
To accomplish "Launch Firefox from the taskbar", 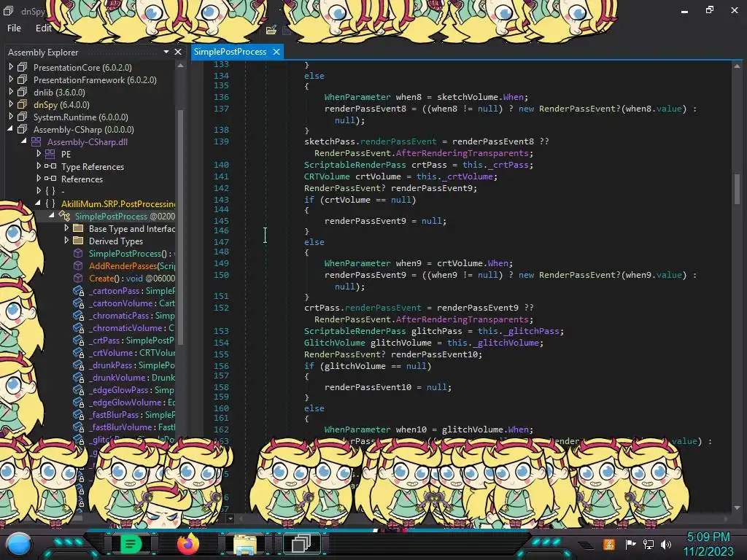I will (187, 544).
